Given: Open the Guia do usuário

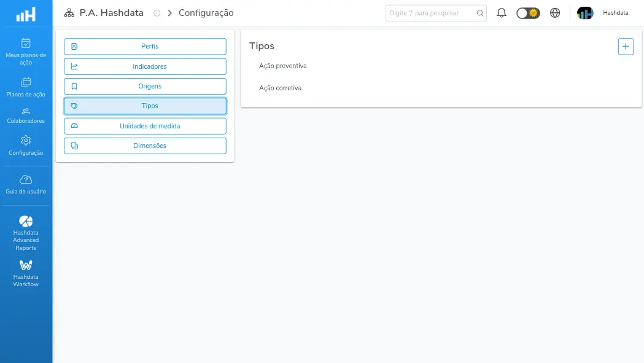Looking at the screenshot, I should 26,185.
